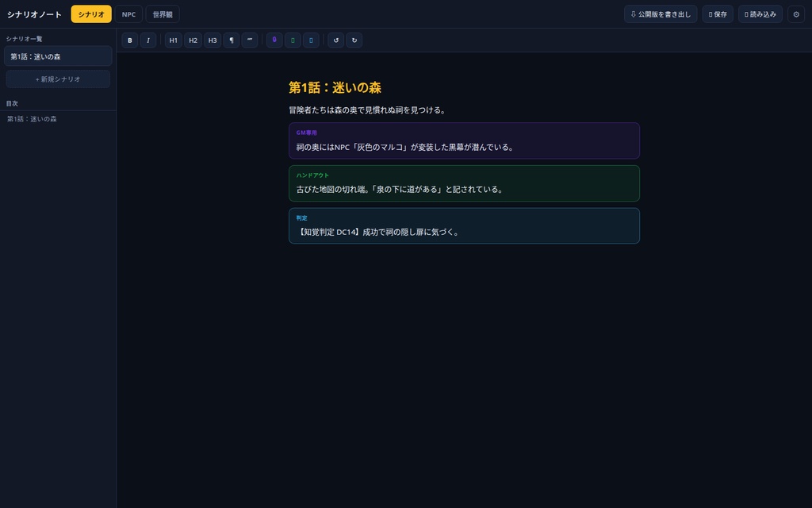Click the handout text 古びた地図の切れ端
The width and height of the screenshot is (812, 508).
tap(400, 190)
